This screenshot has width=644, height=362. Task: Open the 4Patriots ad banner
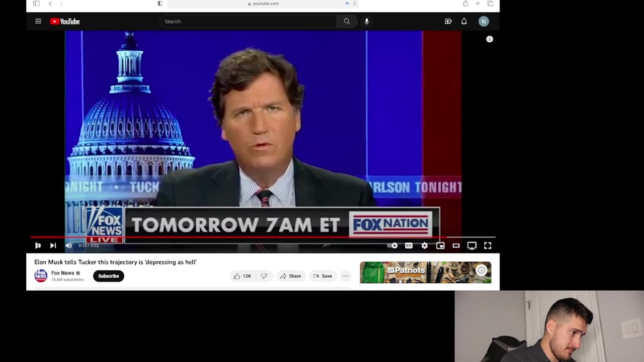(426, 272)
